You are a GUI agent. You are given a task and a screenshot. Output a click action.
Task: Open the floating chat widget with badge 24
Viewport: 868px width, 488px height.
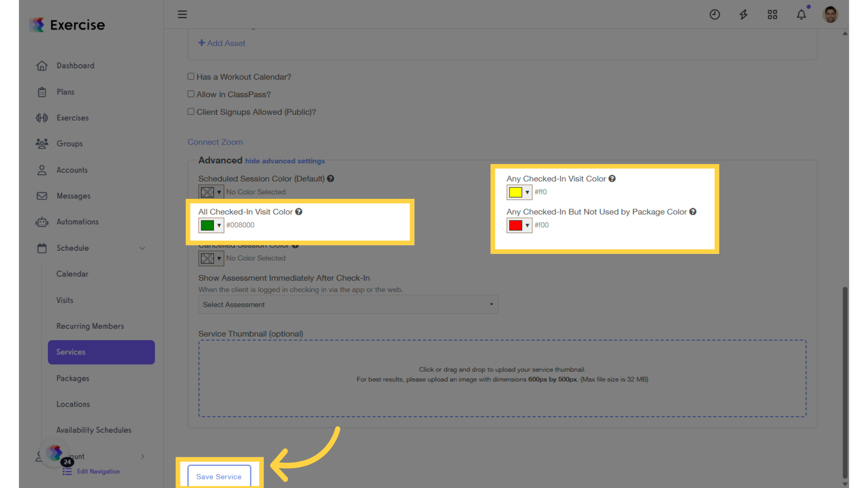point(55,452)
